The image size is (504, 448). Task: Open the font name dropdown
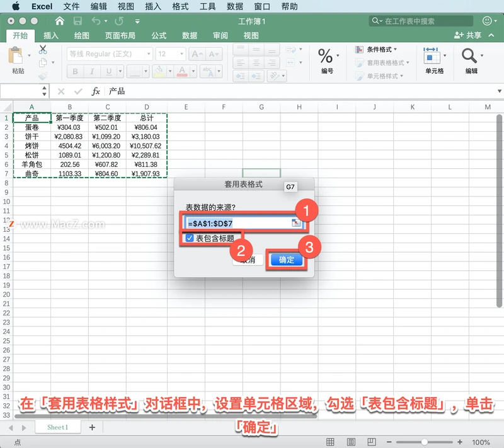click(x=149, y=54)
